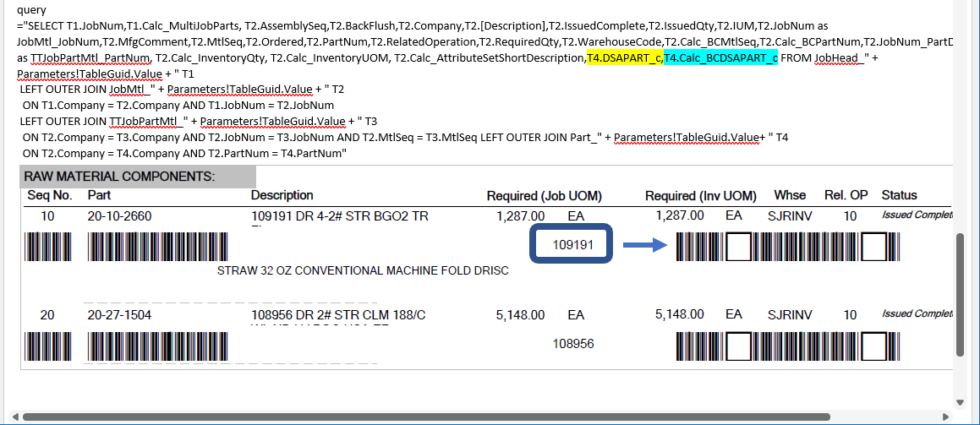Click the Job UOM "EA" beside 5,148.00
This screenshot has width=980, height=425.
[x=576, y=314]
